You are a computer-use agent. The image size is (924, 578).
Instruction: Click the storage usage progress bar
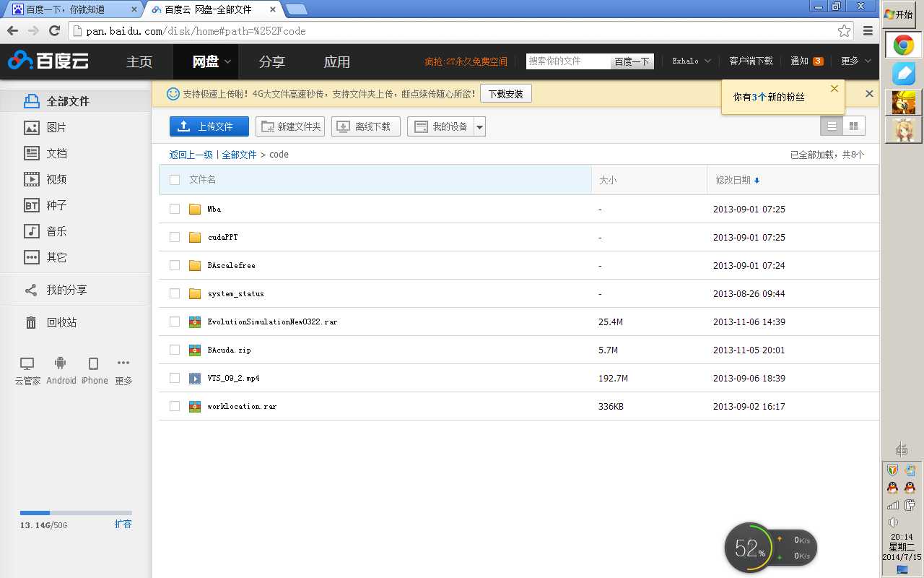(76, 513)
